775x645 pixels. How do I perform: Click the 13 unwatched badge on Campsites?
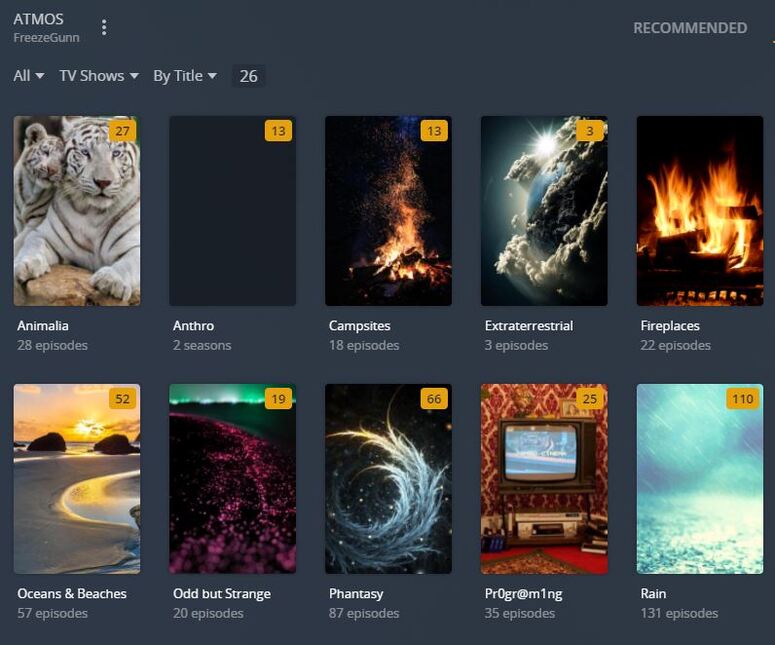434,131
